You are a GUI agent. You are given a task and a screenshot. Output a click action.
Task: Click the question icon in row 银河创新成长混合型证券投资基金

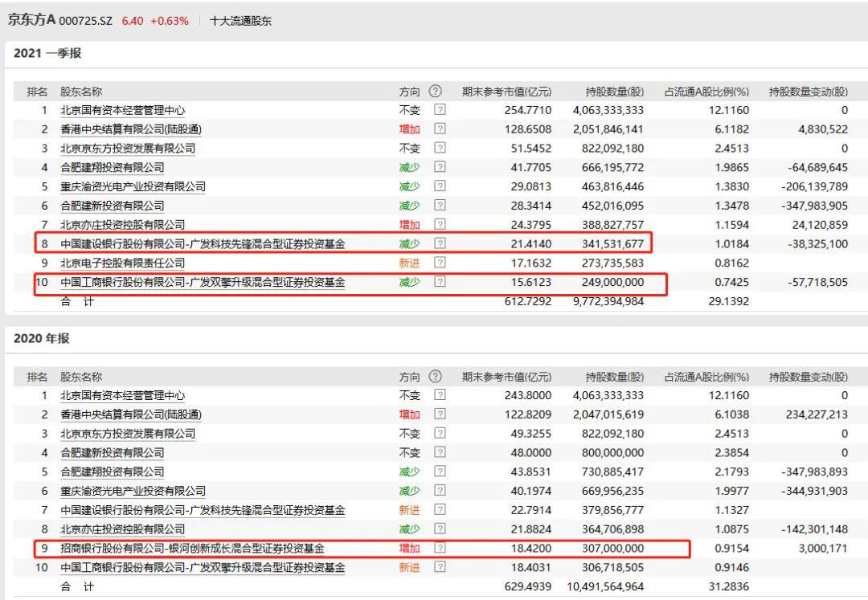[440, 548]
